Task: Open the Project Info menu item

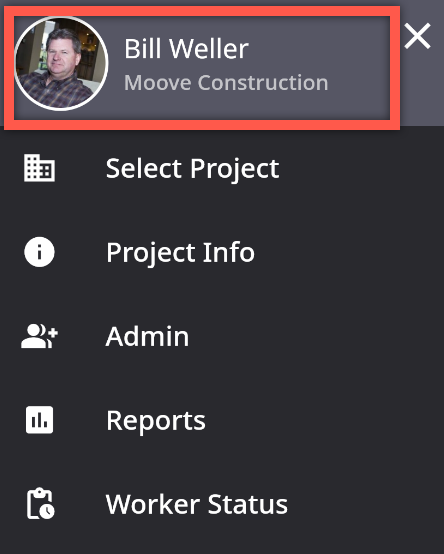Action: [222, 252]
